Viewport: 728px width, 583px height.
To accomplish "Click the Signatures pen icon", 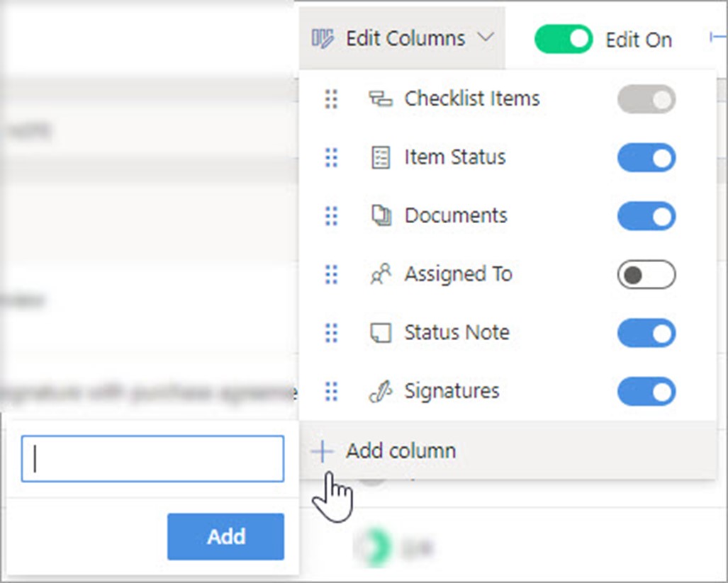I will (x=380, y=390).
